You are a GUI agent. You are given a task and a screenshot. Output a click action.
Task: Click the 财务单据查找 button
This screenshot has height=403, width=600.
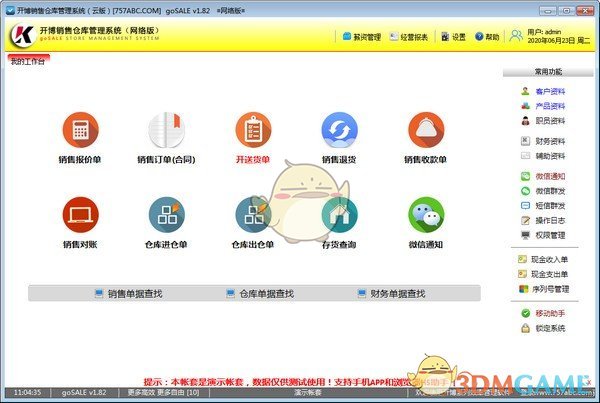[x=391, y=294]
